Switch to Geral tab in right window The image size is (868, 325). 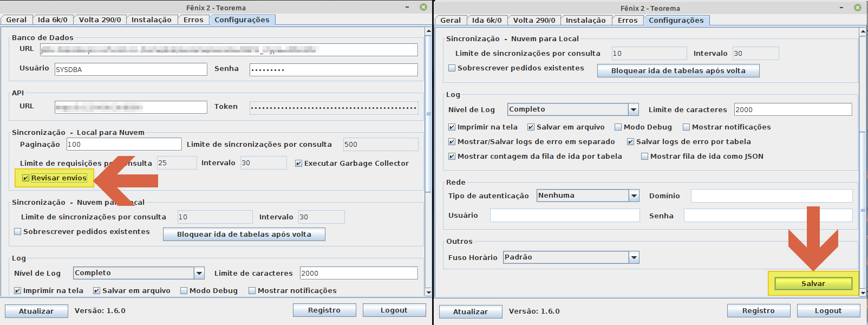pos(451,21)
